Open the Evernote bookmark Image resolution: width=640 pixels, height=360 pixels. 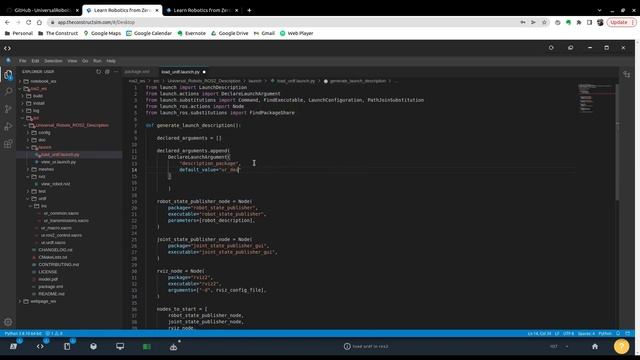click(x=191, y=33)
